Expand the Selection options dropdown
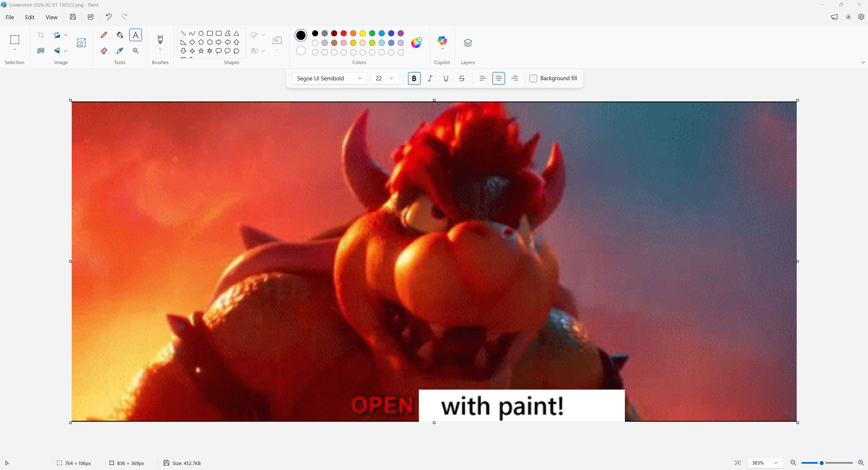The image size is (868, 470). [x=14, y=50]
